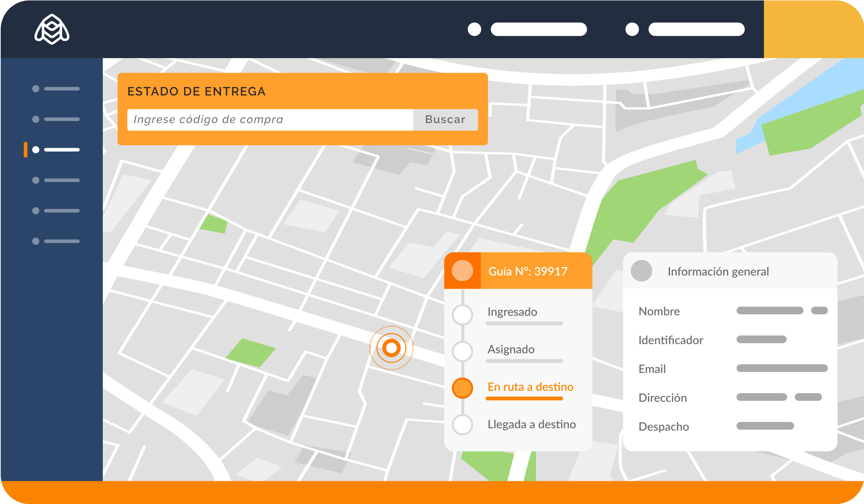
Task: Click the circle beside Guía Nº: 39917
Action: click(x=462, y=271)
